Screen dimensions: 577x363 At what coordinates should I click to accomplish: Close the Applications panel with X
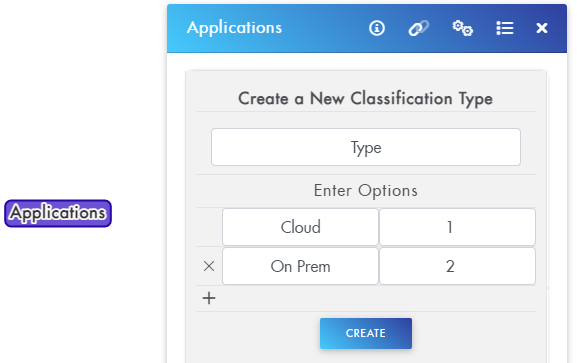coord(542,28)
